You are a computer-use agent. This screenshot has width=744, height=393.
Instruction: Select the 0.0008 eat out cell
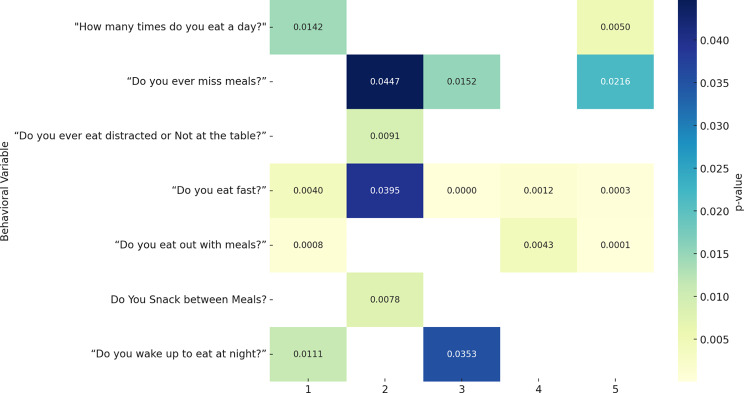308,245
